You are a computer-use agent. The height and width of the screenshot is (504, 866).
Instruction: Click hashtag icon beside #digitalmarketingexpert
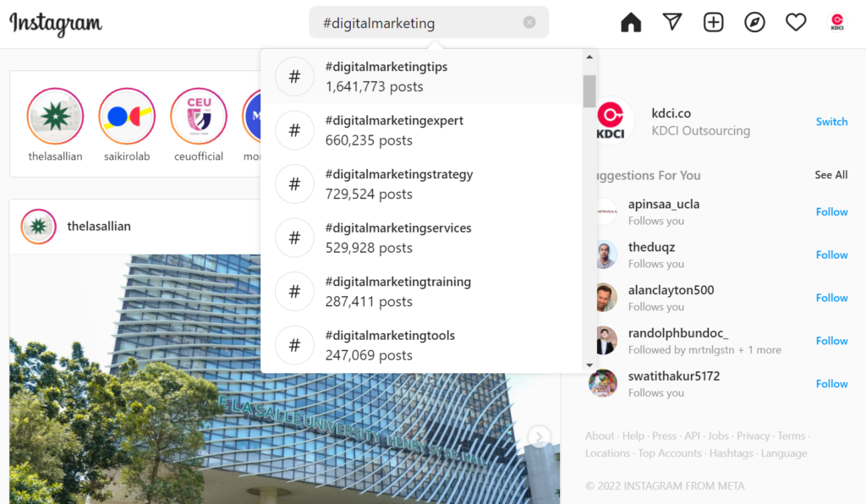click(x=294, y=130)
